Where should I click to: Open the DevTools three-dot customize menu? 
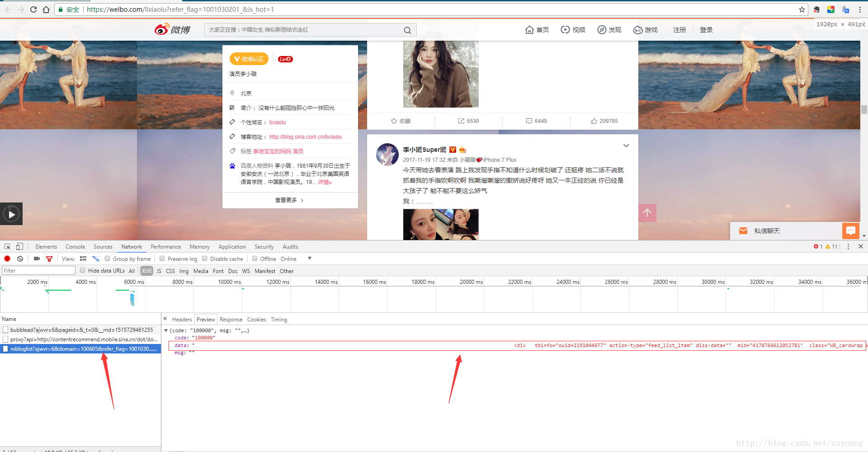[x=848, y=247]
